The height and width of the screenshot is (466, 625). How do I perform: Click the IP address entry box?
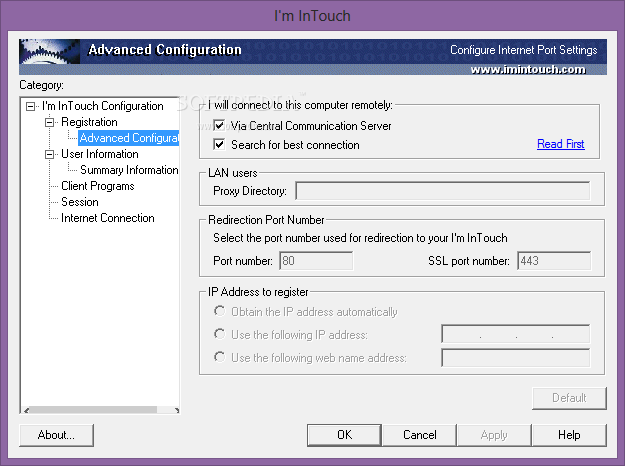point(516,334)
